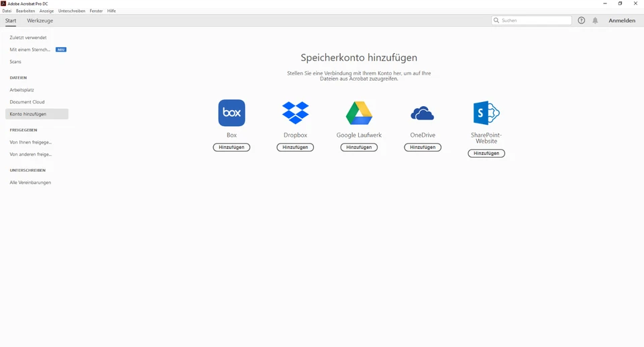Click the NEU badge in sidebar
Viewport: 644px width, 347px height.
click(61, 50)
